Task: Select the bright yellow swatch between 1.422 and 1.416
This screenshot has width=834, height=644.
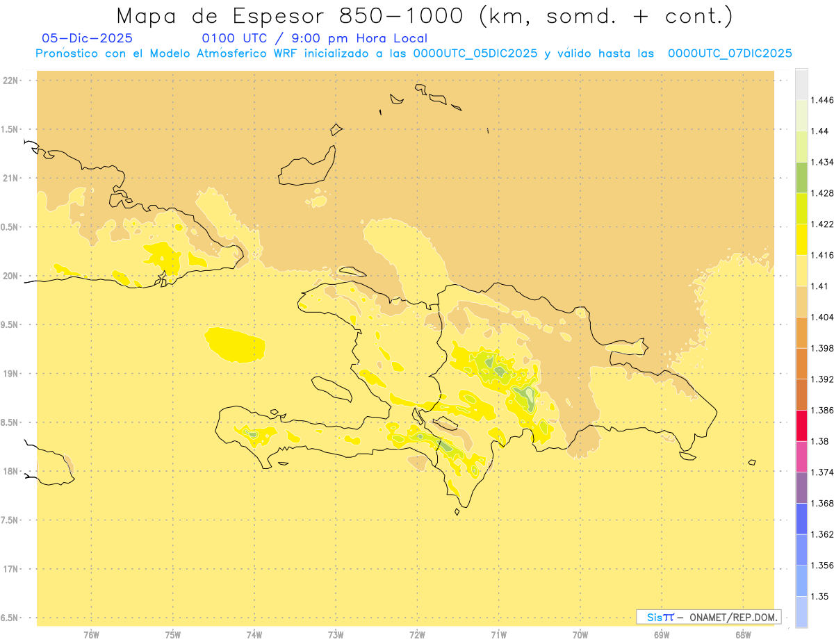Action: point(801,240)
